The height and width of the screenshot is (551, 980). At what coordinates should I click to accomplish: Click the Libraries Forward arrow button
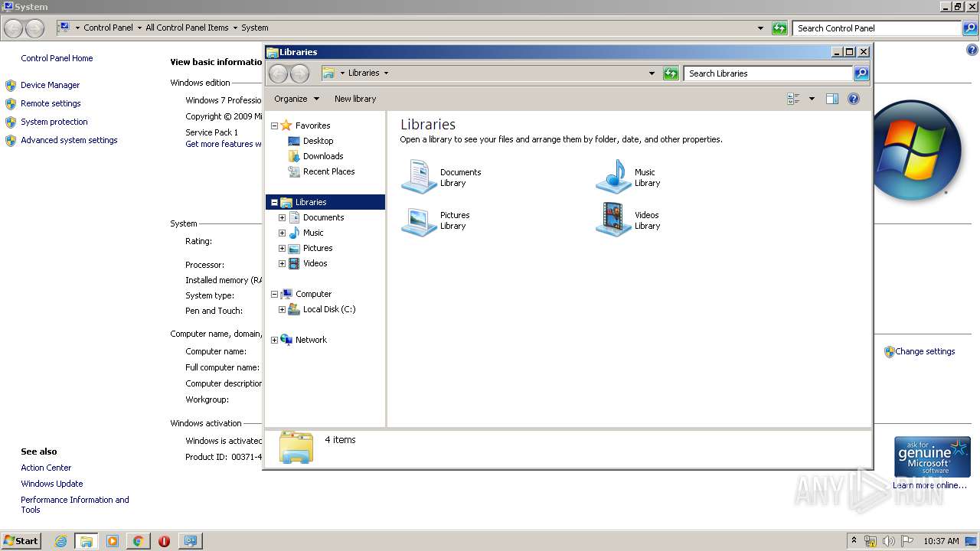299,73
